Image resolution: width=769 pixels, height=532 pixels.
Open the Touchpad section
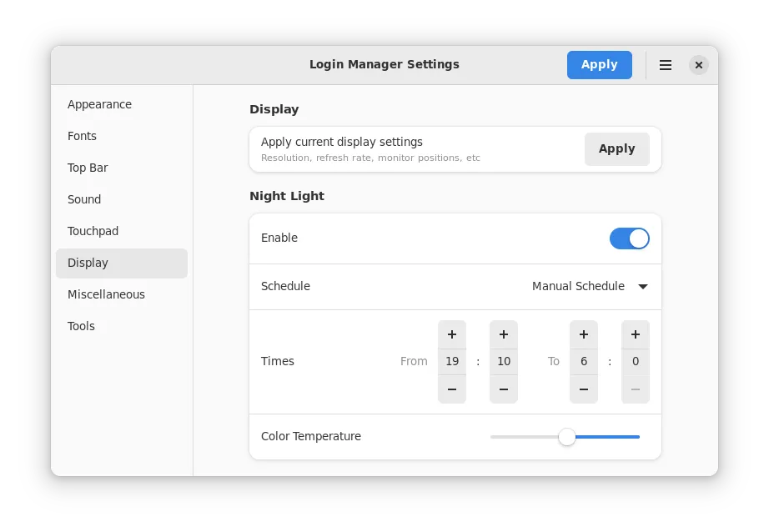click(93, 231)
